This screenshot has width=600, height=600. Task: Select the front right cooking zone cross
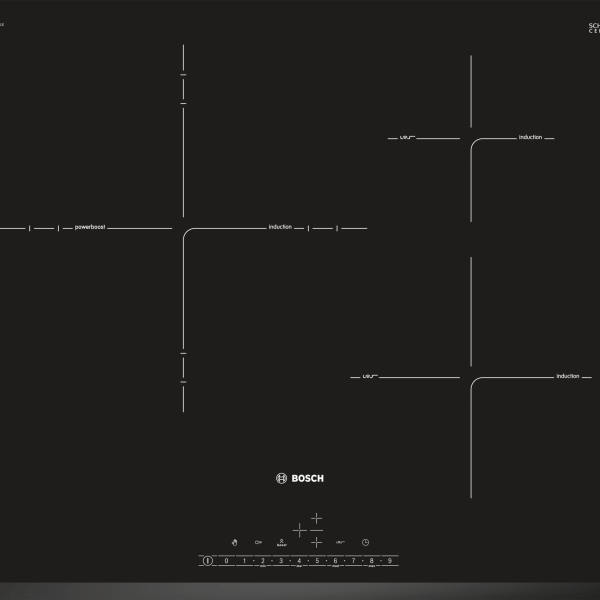point(316,542)
